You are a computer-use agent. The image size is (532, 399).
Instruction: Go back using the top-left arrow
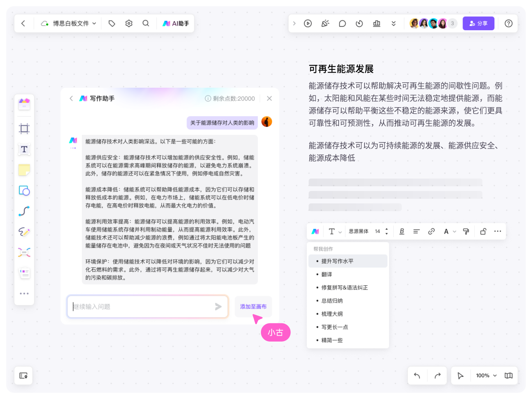tap(23, 23)
